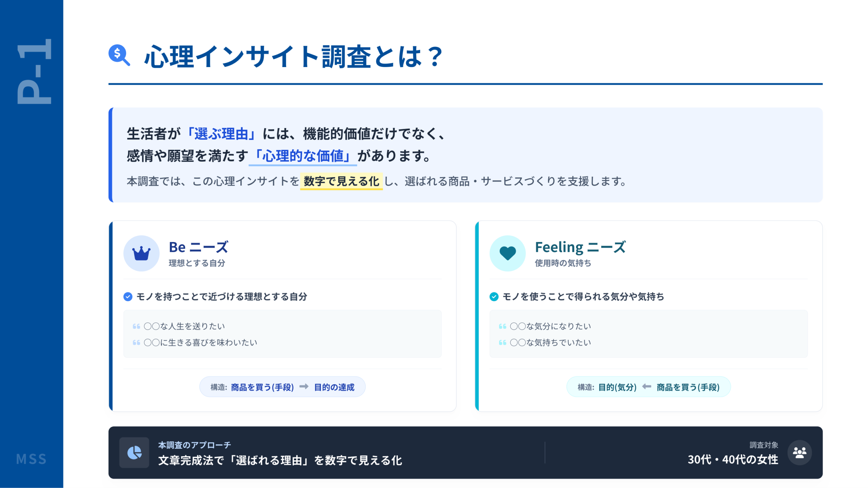Click the people group icon by 調査対象
The width and height of the screenshot is (868, 488).
[800, 453]
